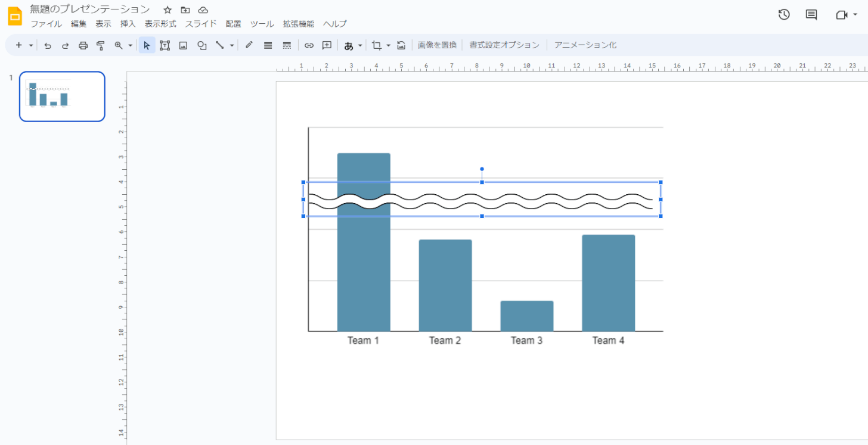Click the Team 2 bar in chart
The height and width of the screenshot is (445, 868).
[445, 285]
